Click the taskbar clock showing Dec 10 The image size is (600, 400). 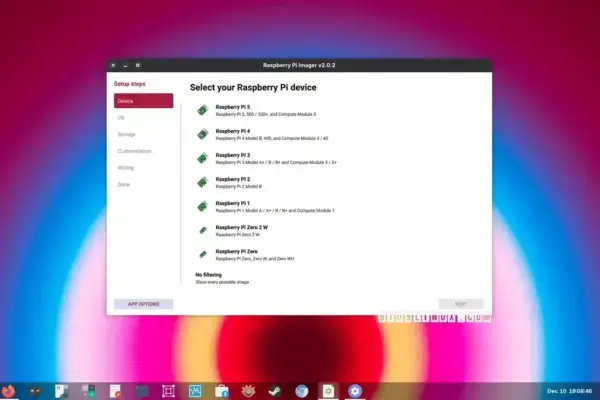point(569,391)
